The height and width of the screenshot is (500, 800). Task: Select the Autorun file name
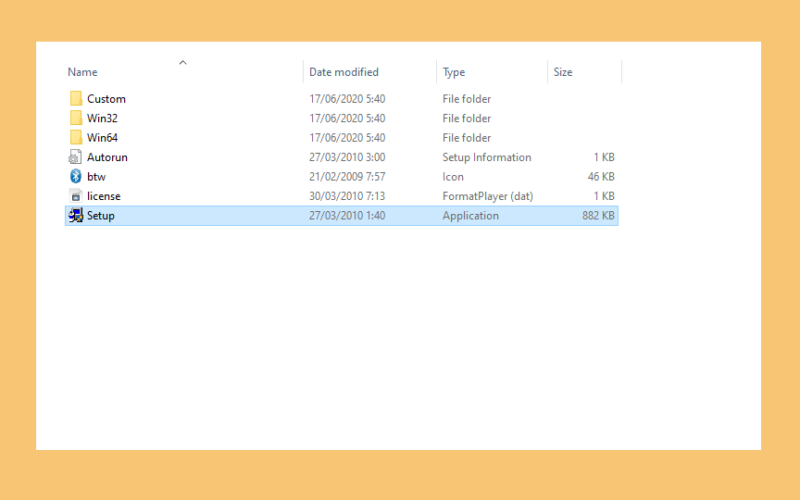107,157
